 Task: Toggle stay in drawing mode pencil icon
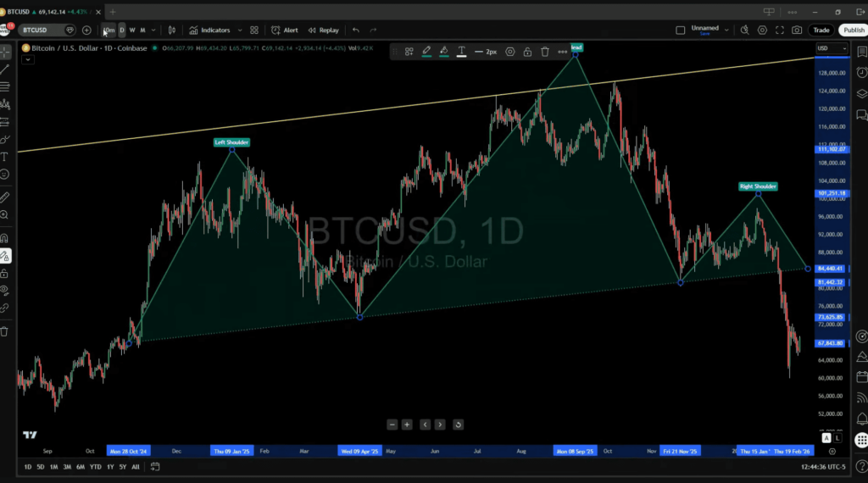5,256
